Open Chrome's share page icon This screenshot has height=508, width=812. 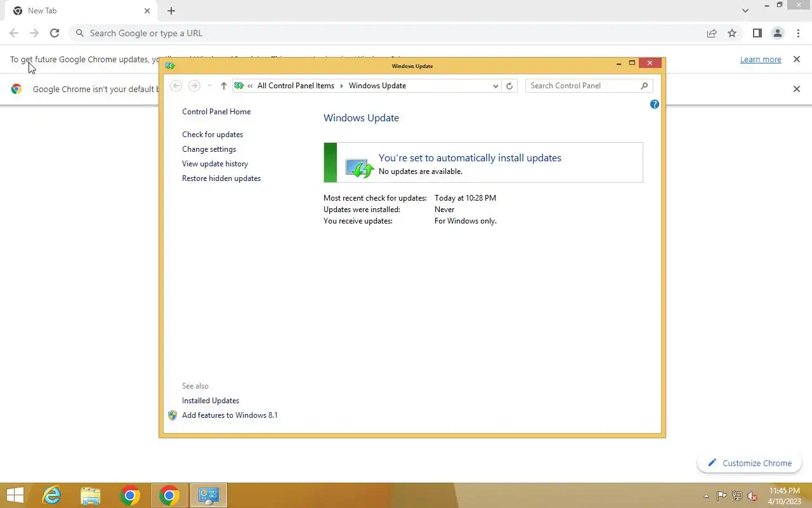pyautogui.click(x=712, y=33)
